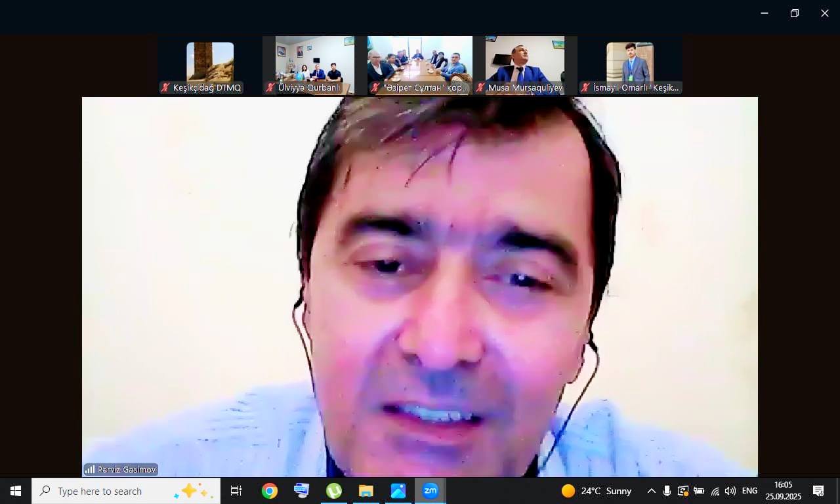Screen dimensions: 840x504
Task: Open the Zoom app in the taskbar
Action: click(x=430, y=491)
